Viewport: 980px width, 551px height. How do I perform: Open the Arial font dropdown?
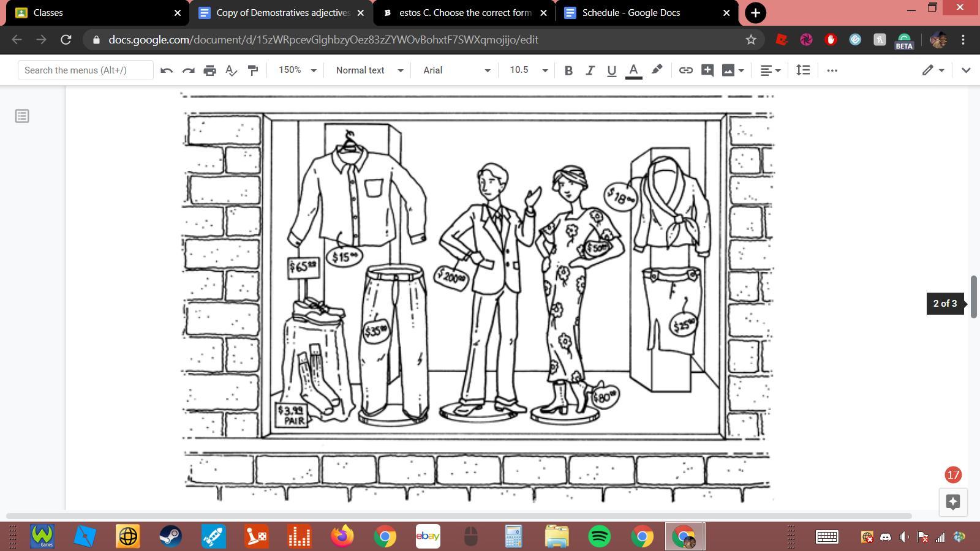click(456, 70)
